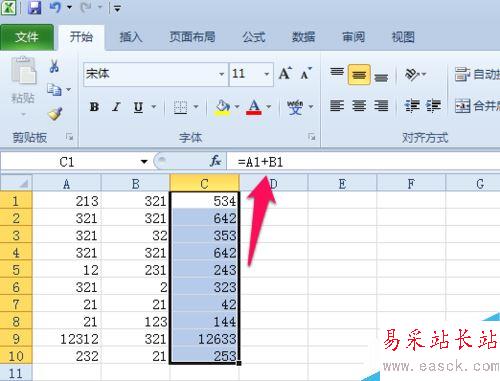Select column C header

coord(204,183)
